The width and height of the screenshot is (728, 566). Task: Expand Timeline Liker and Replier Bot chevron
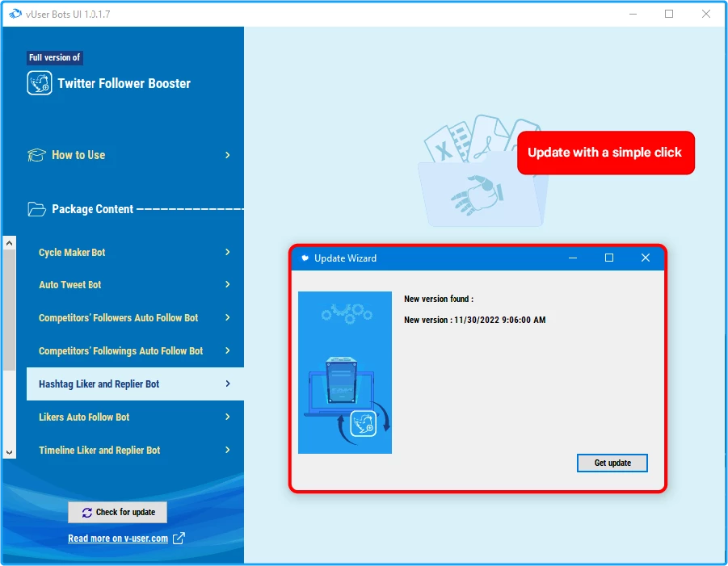pyautogui.click(x=228, y=450)
